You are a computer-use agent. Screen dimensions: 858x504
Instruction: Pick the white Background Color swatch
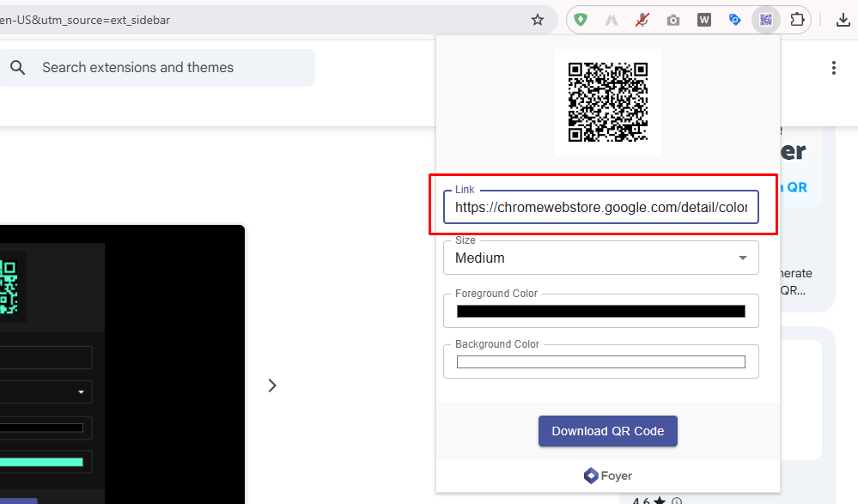[601, 361]
